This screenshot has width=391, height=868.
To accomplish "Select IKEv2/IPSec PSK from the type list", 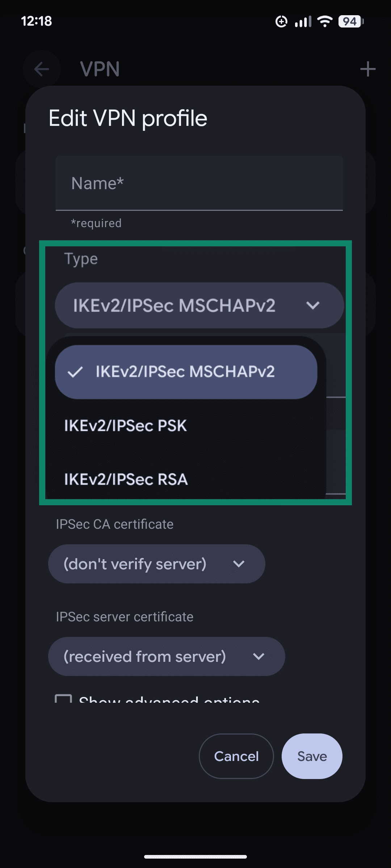I will point(126,426).
